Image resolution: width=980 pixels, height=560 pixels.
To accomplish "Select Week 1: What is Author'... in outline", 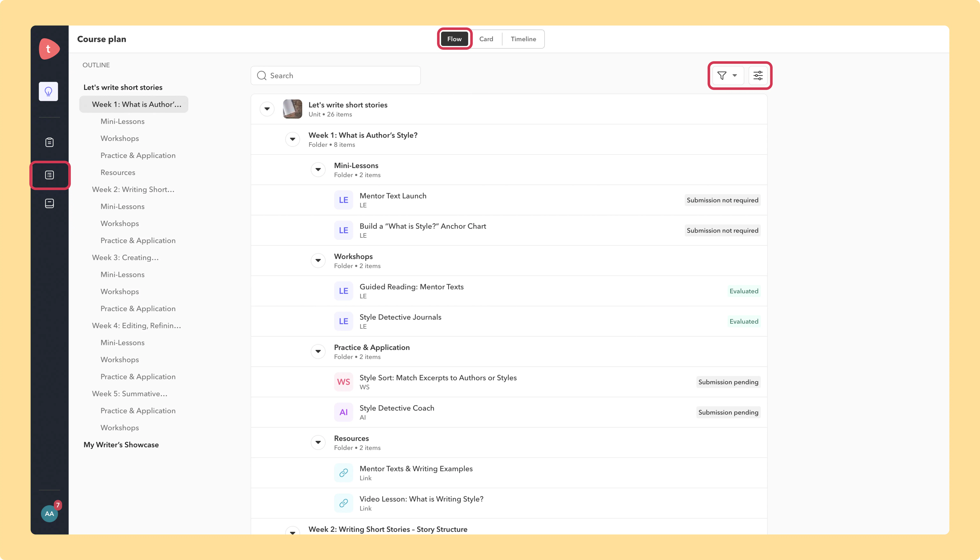I will coord(134,104).
